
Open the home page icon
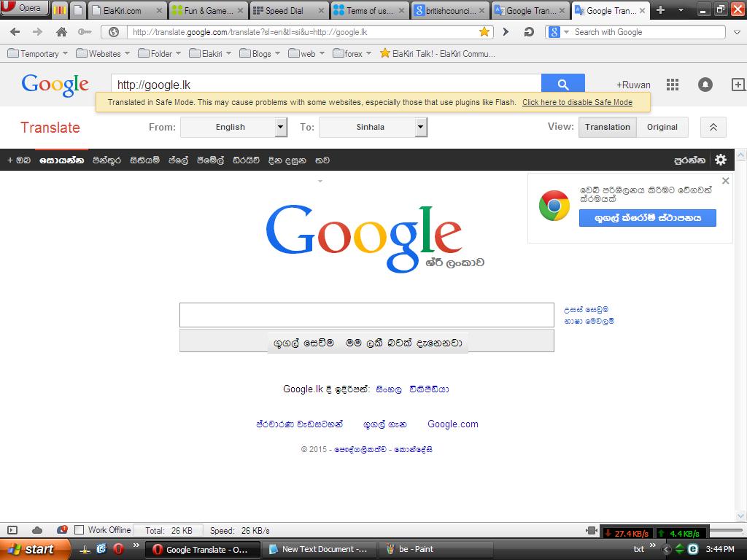(x=61, y=32)
